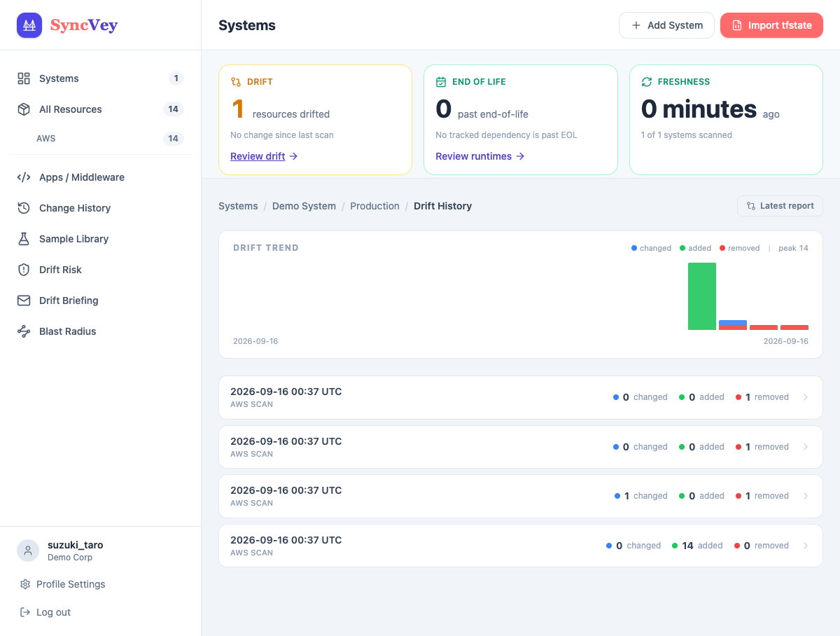
Task: Click the "peak 14" label
Action: [793, 248]
